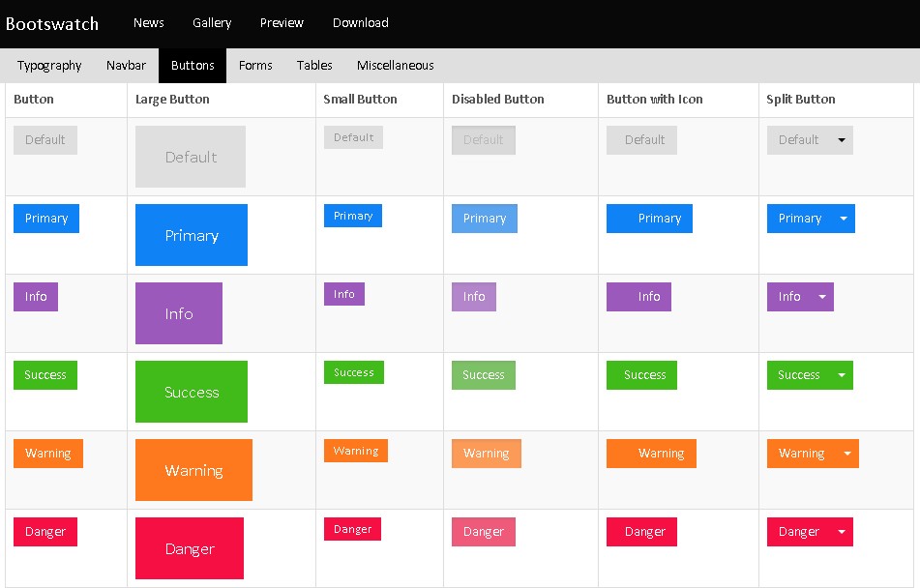
Task: Click the Warning button with icon
Action: point(651,454)
